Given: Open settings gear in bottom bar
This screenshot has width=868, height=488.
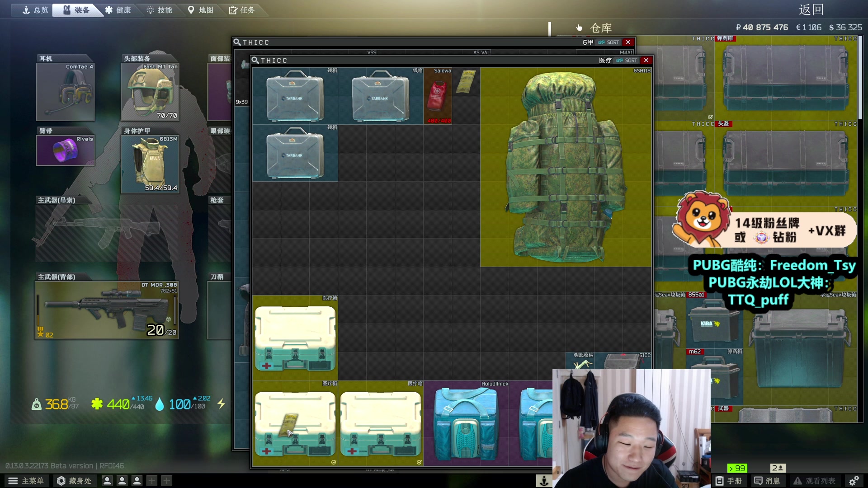Looking at the screenshot, I should (854, 481).
